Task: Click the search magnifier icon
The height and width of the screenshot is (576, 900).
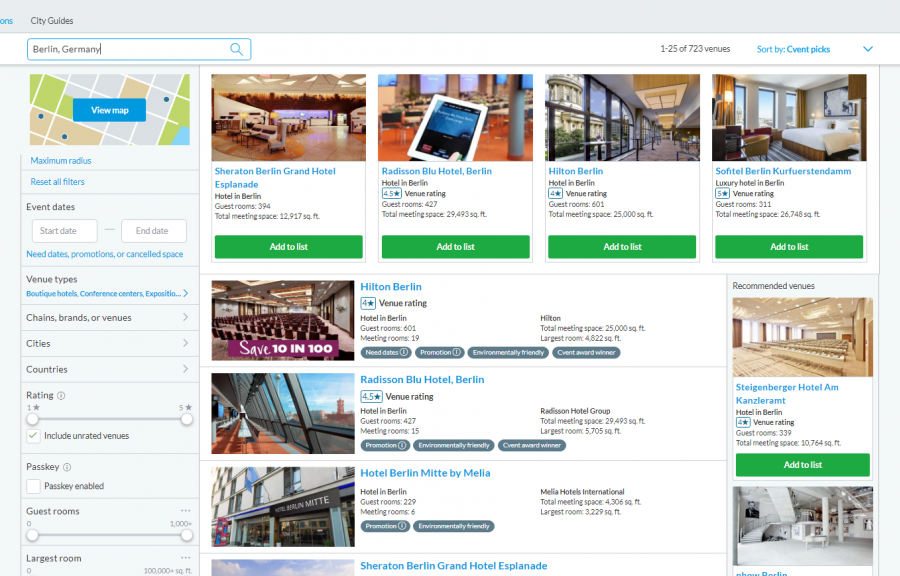Action: point(236,49)
